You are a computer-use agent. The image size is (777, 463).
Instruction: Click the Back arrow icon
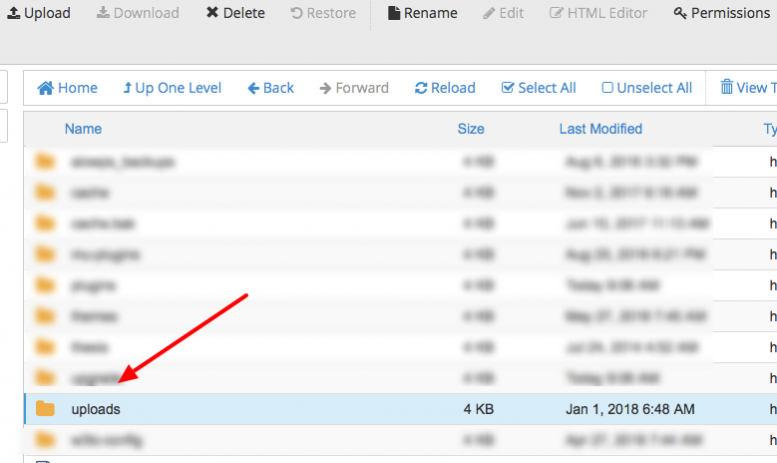pos(253,88)
